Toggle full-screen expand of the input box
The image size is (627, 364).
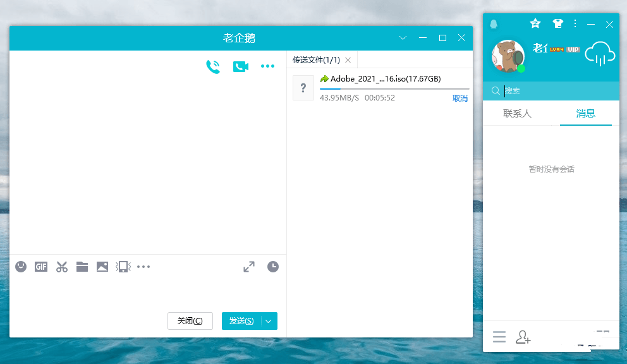click(249, 267)
